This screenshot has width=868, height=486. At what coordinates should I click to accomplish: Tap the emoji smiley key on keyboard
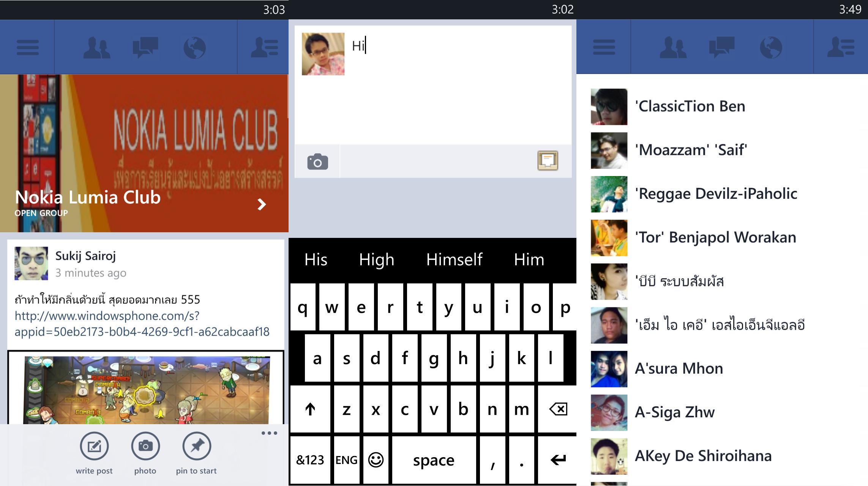376,459
